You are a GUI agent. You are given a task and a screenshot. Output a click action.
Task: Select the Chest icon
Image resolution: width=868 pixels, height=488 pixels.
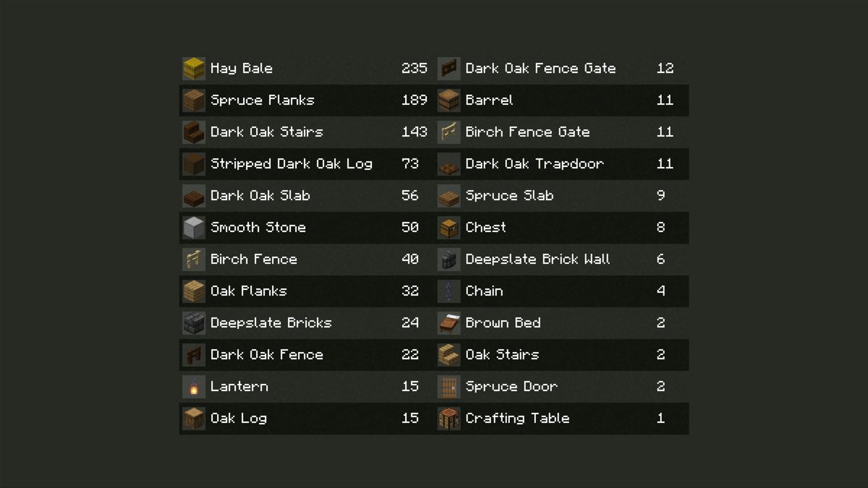[x=449, y=228]
